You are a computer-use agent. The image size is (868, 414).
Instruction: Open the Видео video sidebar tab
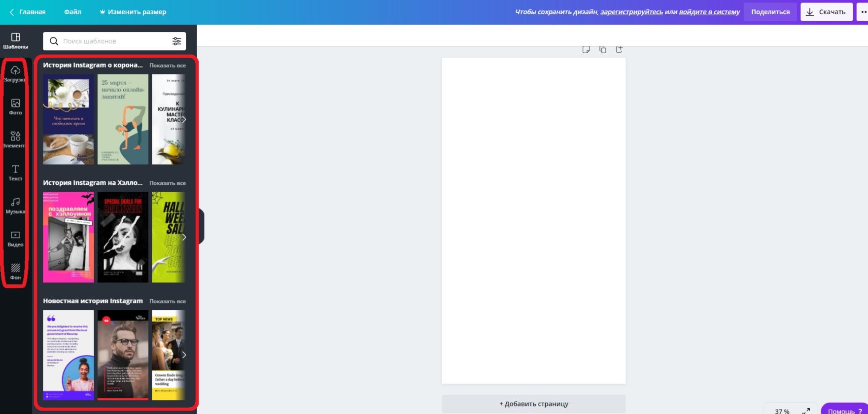(15, 239)
